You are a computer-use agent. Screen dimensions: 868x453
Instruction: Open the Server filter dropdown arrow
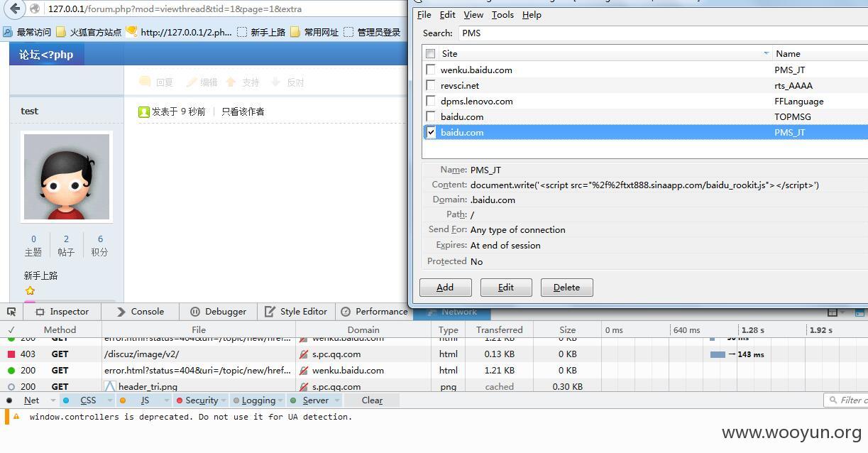[336, 400]
